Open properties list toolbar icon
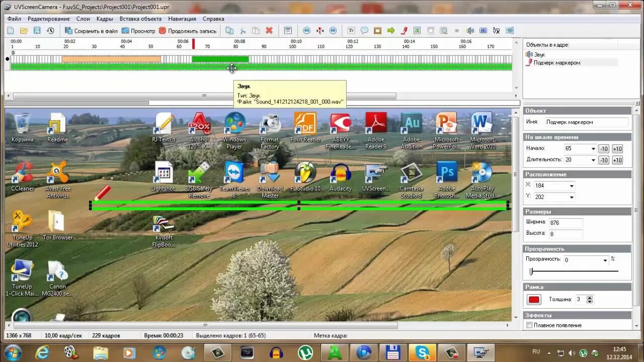This screenshot has height=362, width=644. click(288, 31)
